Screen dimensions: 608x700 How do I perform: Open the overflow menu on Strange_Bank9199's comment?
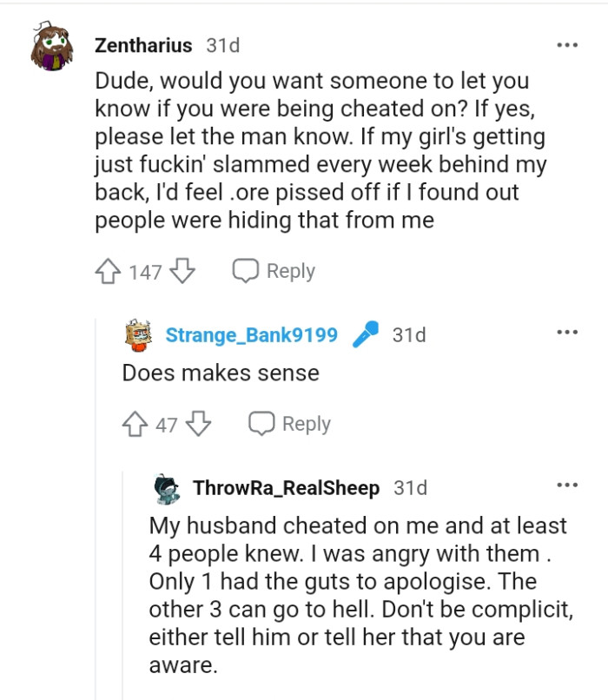pyautogui.click(x=568, y=331)
